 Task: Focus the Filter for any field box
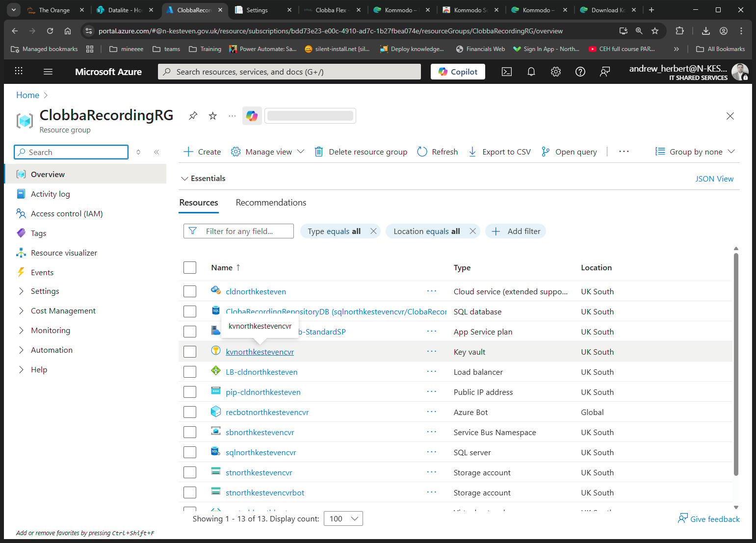(238, 231)
